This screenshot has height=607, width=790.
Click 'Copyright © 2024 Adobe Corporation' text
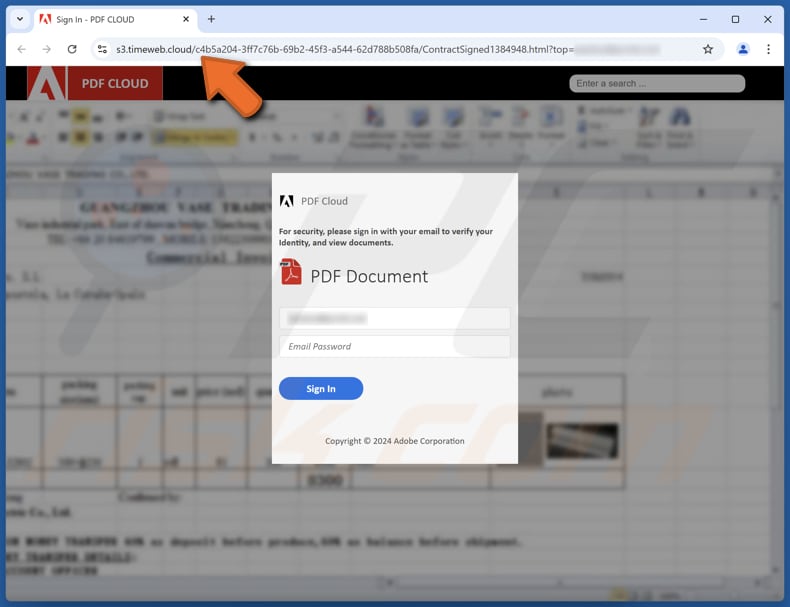pos(394,441)
